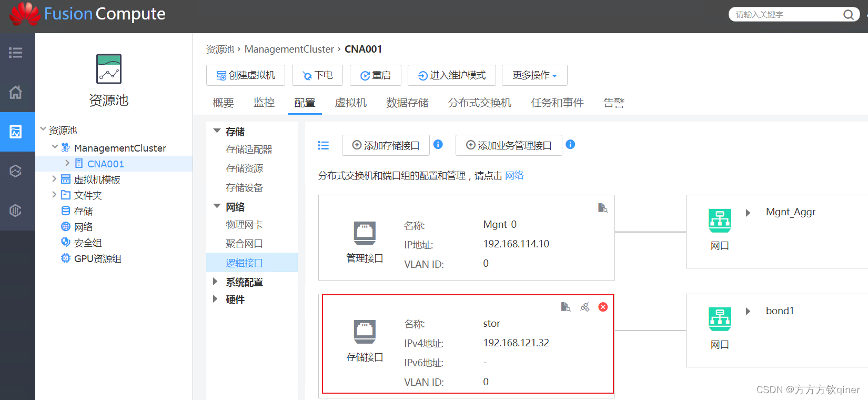Show info for adding a storage interface
The height and width of the screenshot is (400, 868).
point(438,144)
